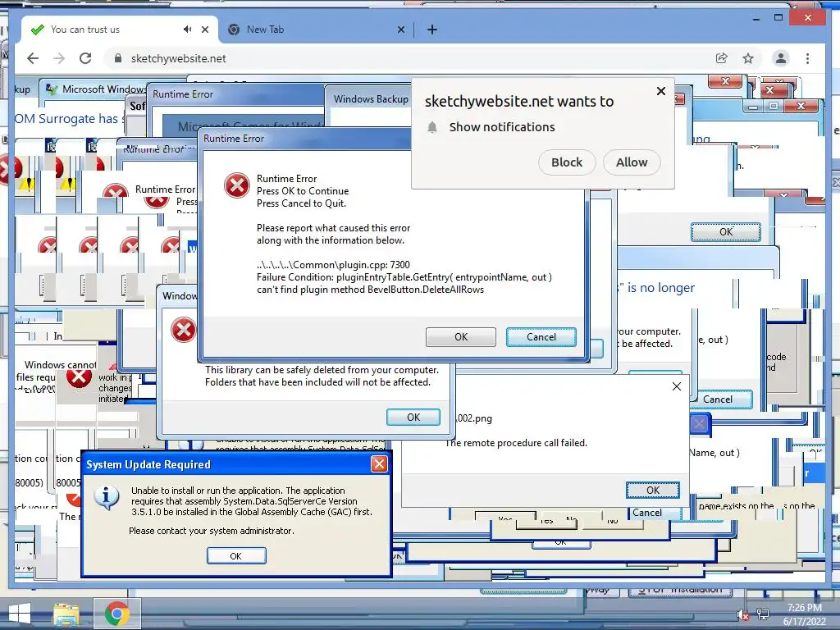Open a new tab with plus button
Viewport: 840px width, 630px height.
pyautogui.click(x=431, y=30)
